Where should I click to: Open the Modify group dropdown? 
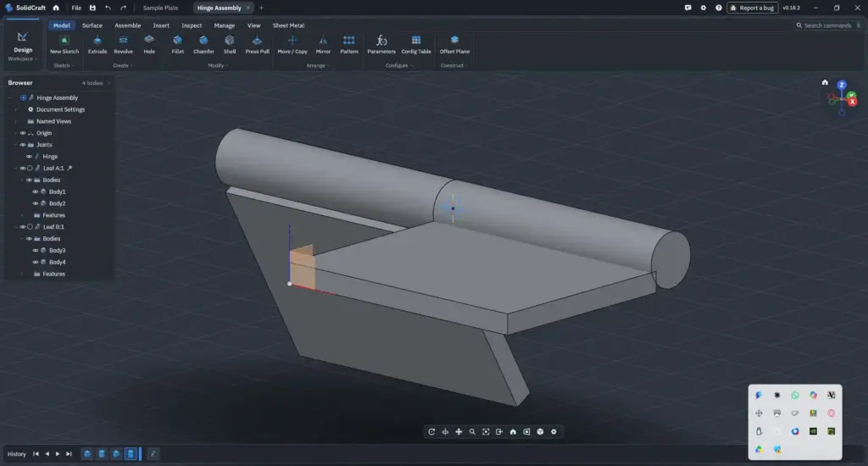[218, 65]
